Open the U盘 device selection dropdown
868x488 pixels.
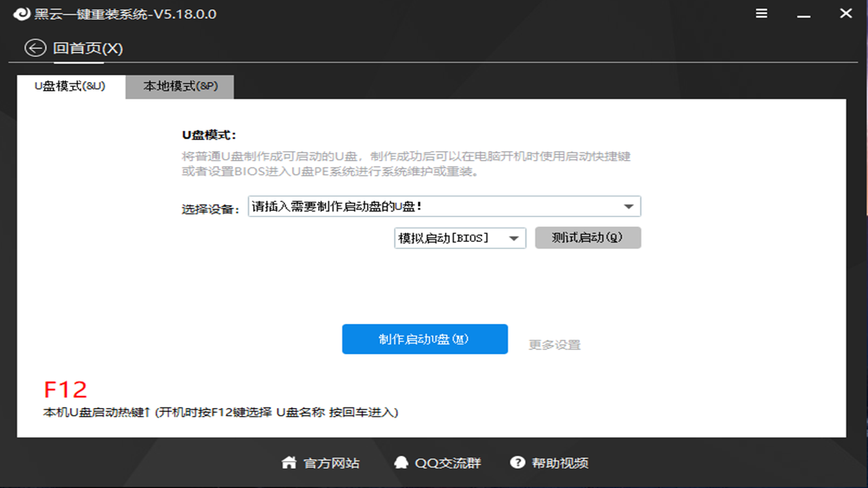(x=443, y=206)
